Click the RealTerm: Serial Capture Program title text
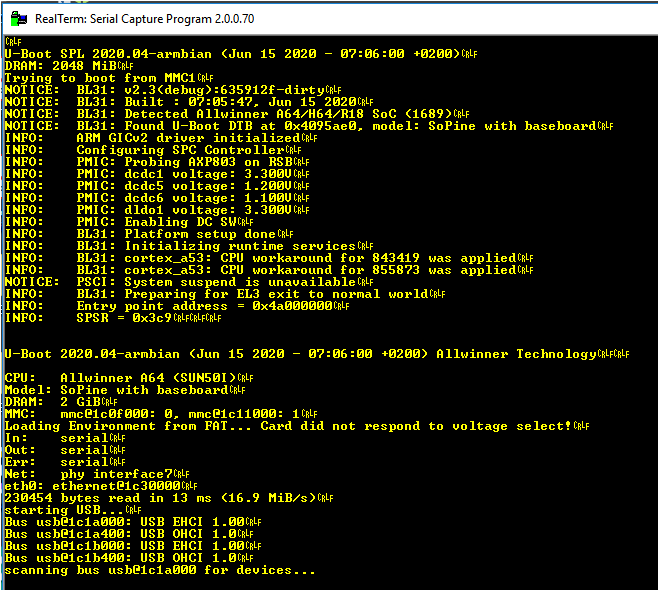 (145, 19)
